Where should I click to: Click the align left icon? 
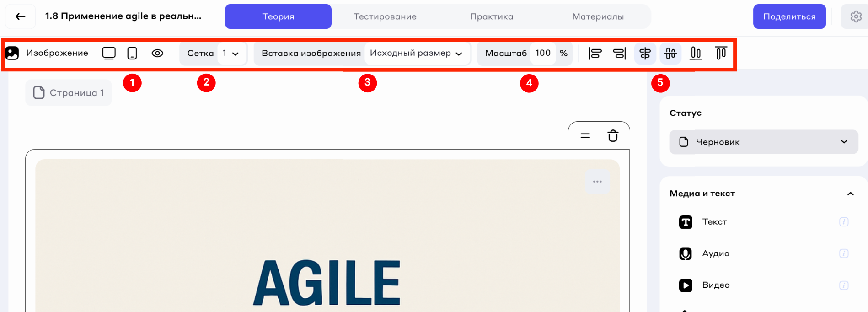595,54
